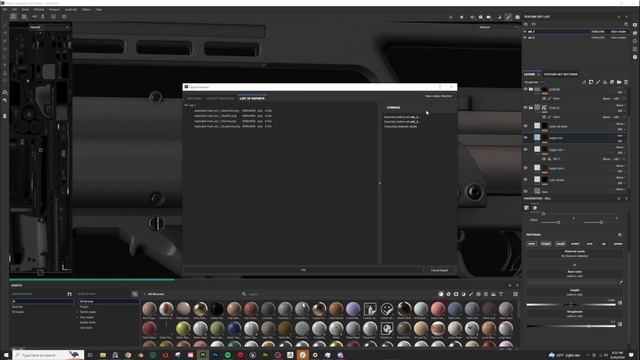
Task: Click the bottom round icon in right dock strip
Action: point(635,57)
